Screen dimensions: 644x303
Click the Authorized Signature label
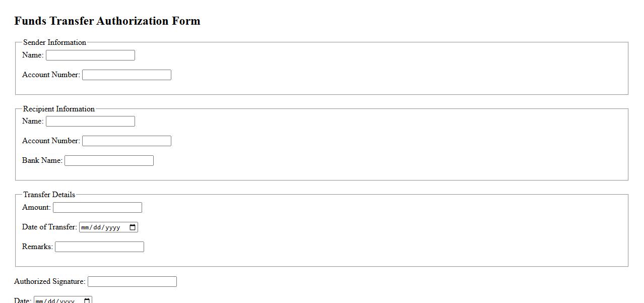click(x=49, y=281)
